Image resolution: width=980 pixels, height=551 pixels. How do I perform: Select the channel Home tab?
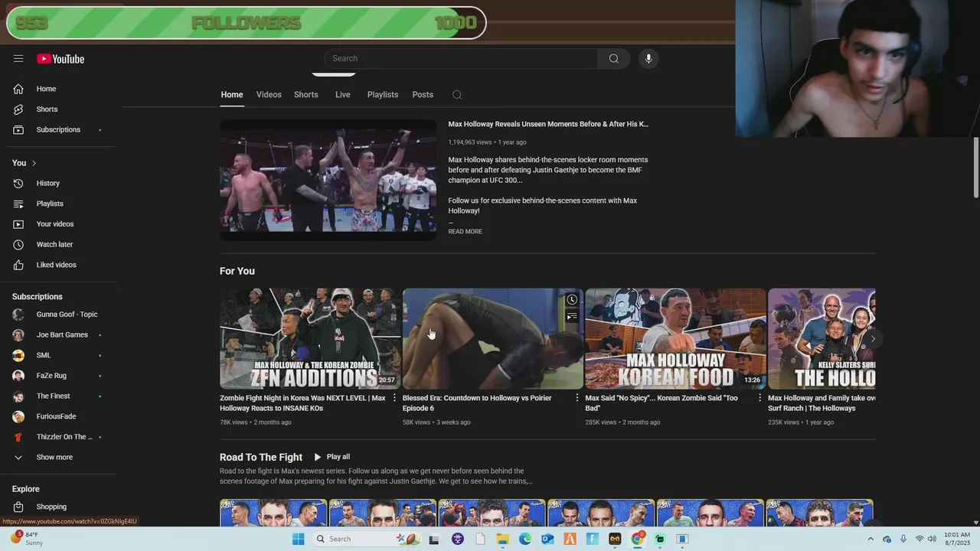[232, 95]
